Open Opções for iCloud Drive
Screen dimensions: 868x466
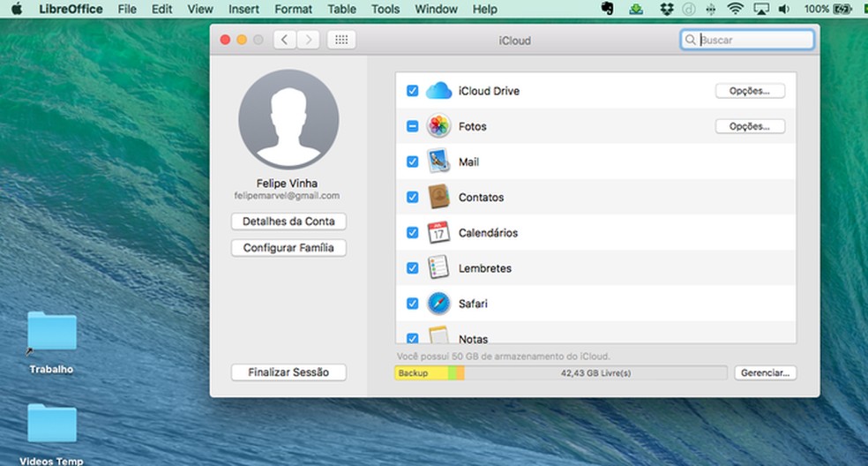point(750,91)
